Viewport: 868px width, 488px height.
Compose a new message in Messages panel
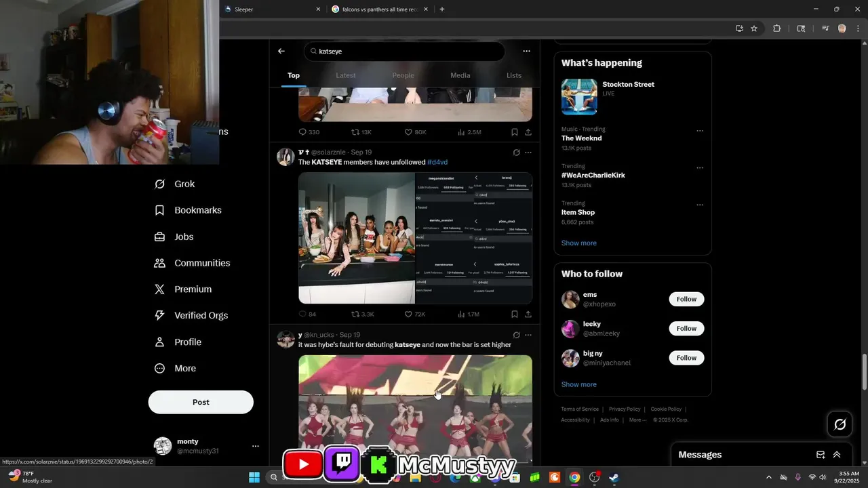(821, 455)
